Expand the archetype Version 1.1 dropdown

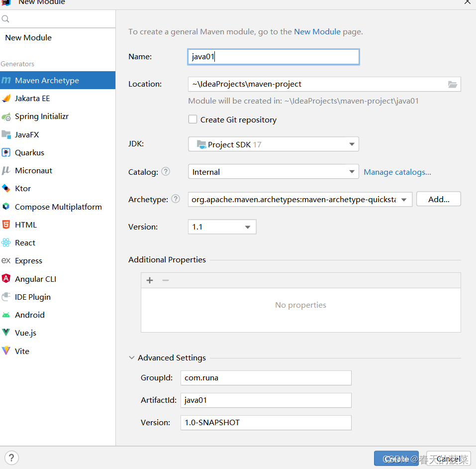222,227
